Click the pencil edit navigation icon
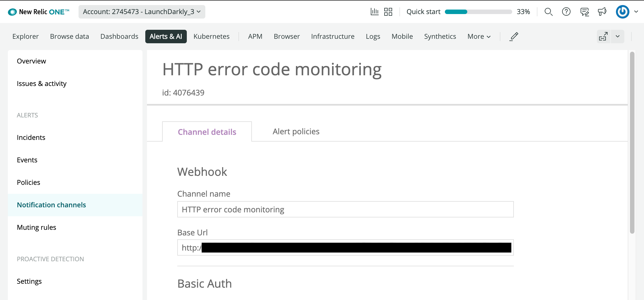The image size is (644, 300). [x=514, y=37]
